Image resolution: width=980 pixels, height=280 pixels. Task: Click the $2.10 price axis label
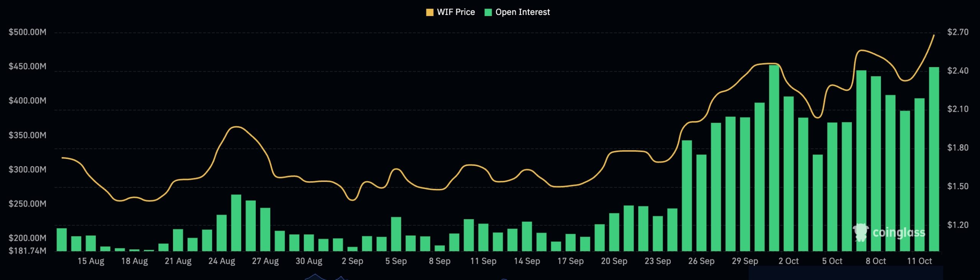coord(958,109)
